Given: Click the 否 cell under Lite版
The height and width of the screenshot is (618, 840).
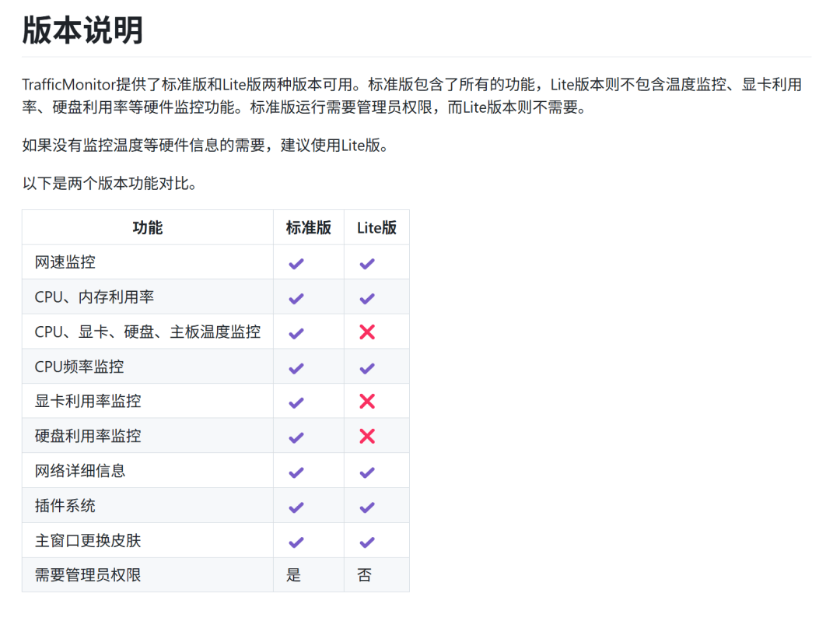Looking at the screenshot, I should pyautogui.click(x=364, y=575).
